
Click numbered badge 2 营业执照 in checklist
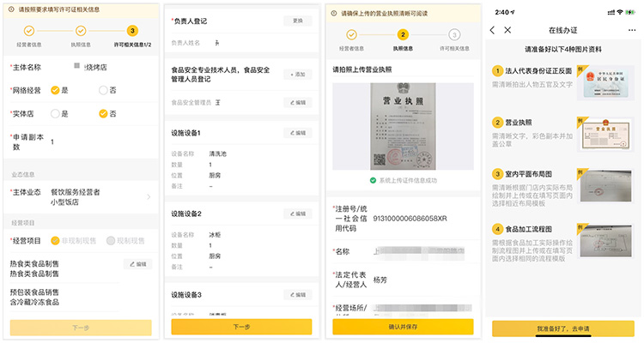point(497,123)
